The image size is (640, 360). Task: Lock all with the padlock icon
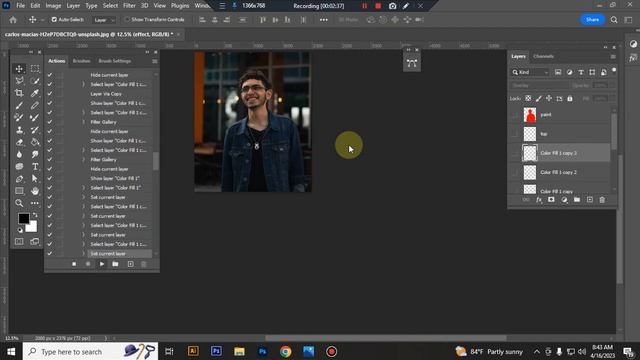tap(570, 98)
